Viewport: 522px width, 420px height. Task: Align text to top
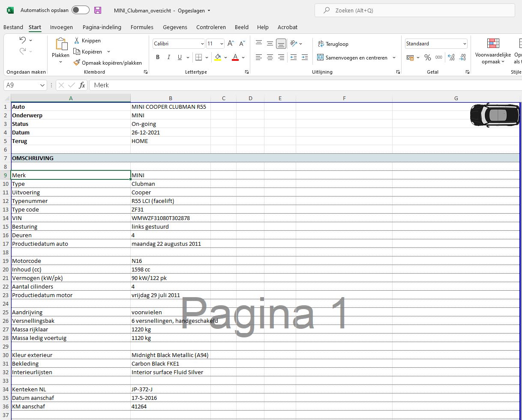tap(259, 43)
